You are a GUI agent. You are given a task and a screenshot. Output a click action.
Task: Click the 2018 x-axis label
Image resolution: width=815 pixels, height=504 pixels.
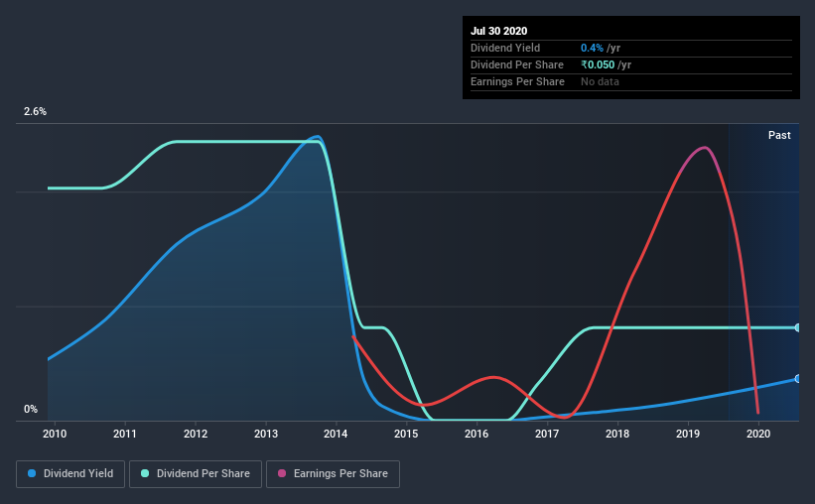point(617,434)
